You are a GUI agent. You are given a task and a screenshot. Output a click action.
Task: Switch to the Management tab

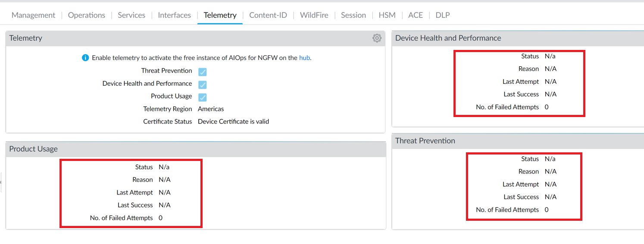pyautogui.click(x=33, y=15)
